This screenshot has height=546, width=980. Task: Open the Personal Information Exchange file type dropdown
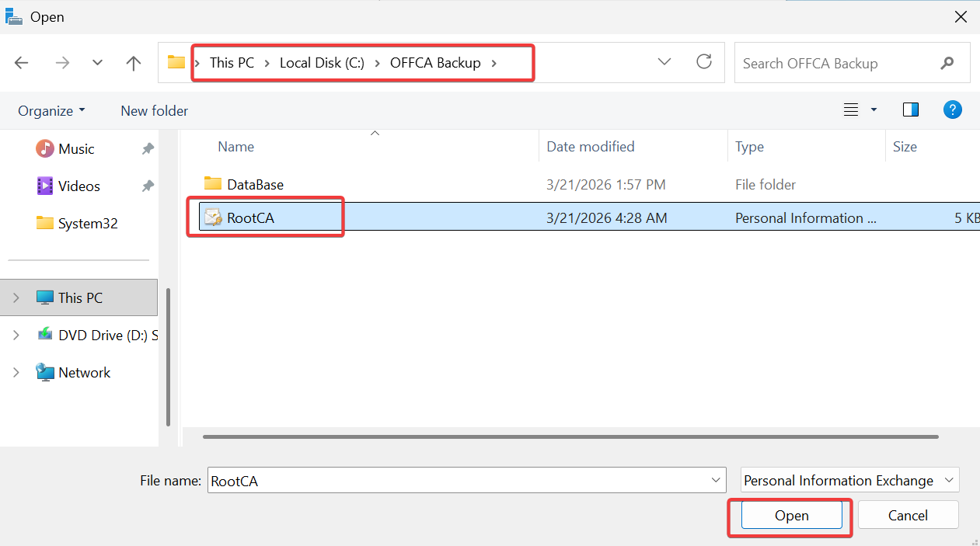click(x=849, y=480)
